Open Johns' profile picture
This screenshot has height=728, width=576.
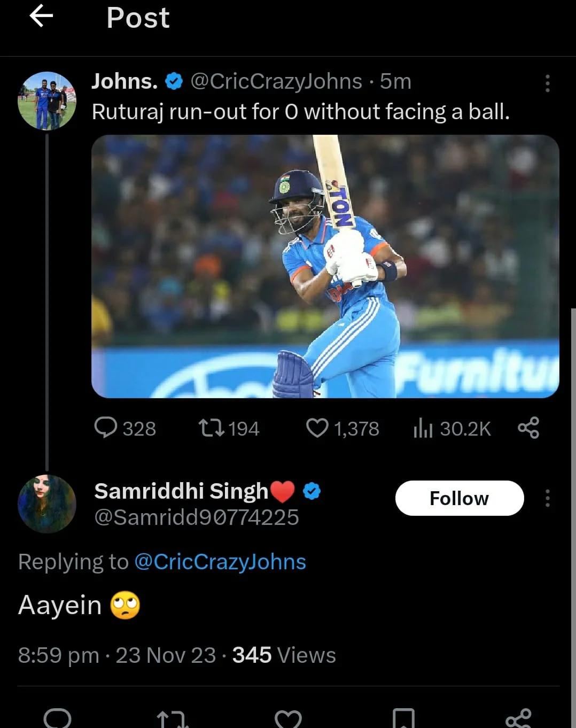(47, 101)
